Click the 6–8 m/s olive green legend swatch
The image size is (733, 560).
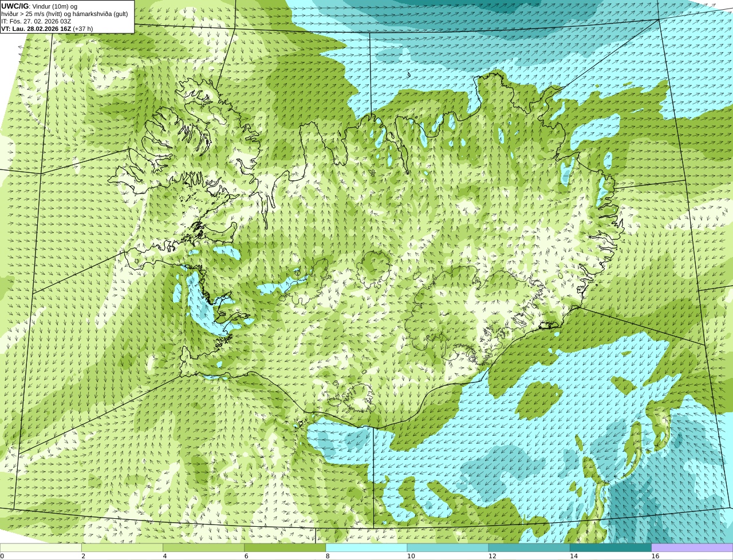(x=285, y=548)
